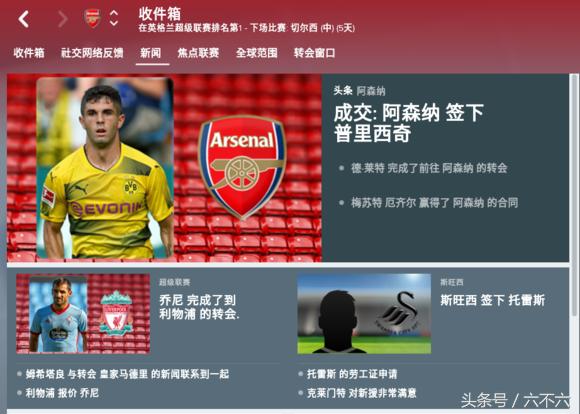Click the large Arsenal crest image
The height and width of the screenshot is (414, 580).
[x=242, y=167]
